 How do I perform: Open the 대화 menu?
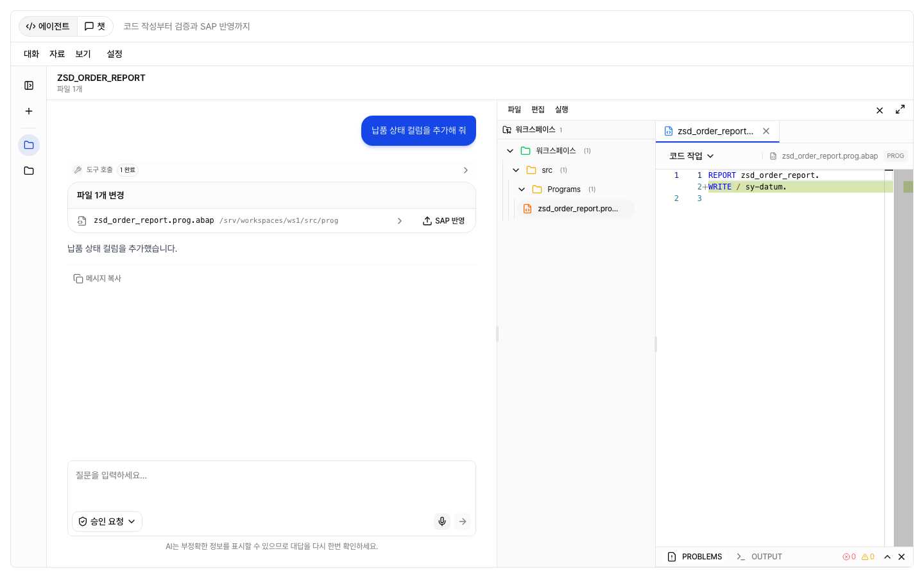pyautogui.click(x=31, y=54)
